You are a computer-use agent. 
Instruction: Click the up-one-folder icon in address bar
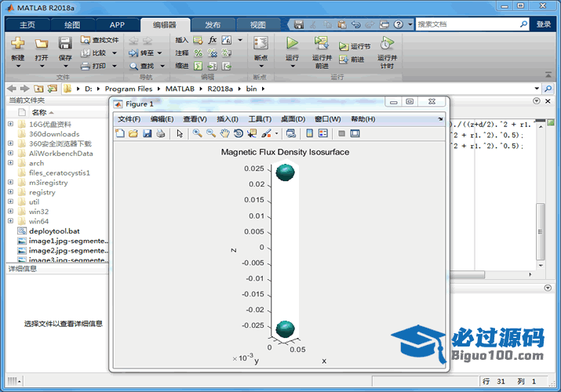click(x=38, y=89)
